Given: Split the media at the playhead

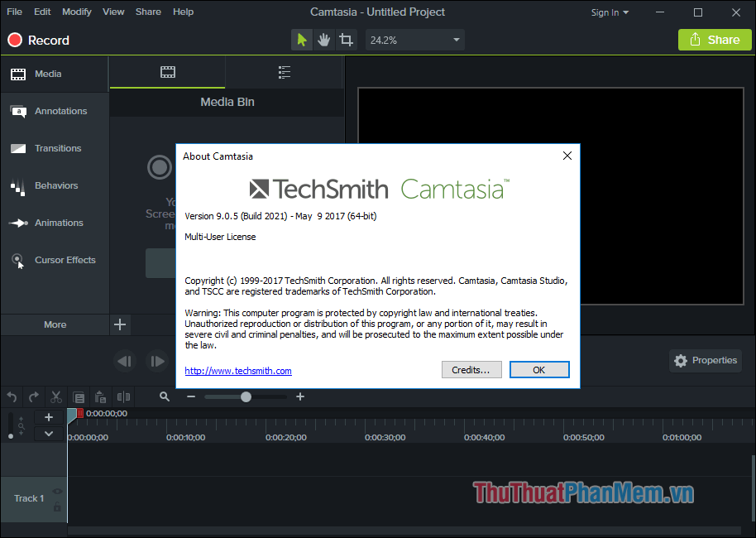Looking at the screenshot, I should [x=122, y=396].
